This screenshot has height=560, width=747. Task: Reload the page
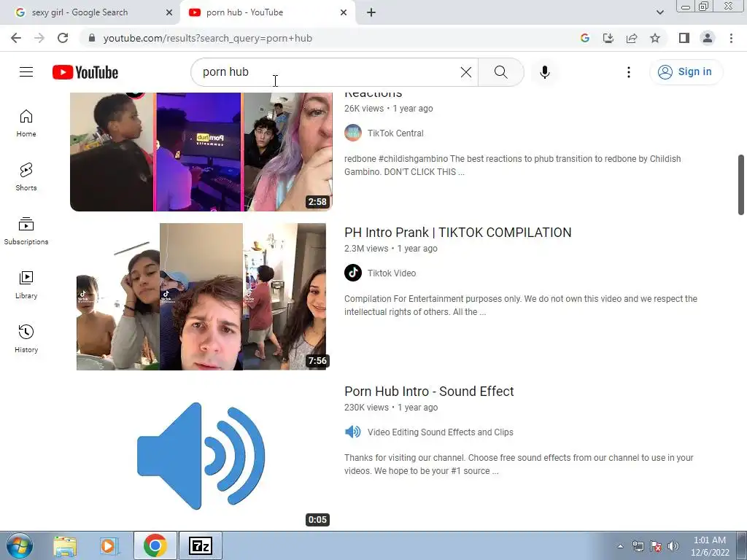(63, 38)
